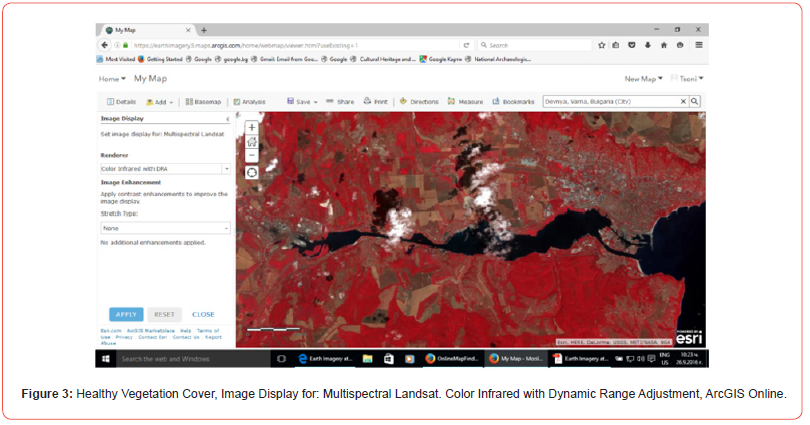Open the Add menu

pyautogui.click(x=160, y=101)
